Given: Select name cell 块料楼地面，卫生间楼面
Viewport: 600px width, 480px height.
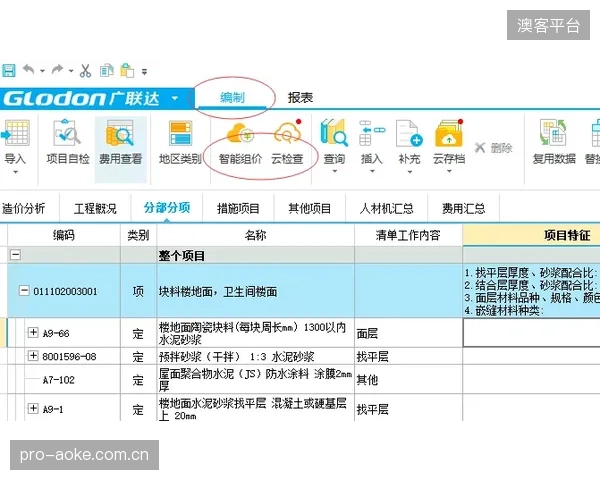Looking at the screenshot, I should coord(256,292).
